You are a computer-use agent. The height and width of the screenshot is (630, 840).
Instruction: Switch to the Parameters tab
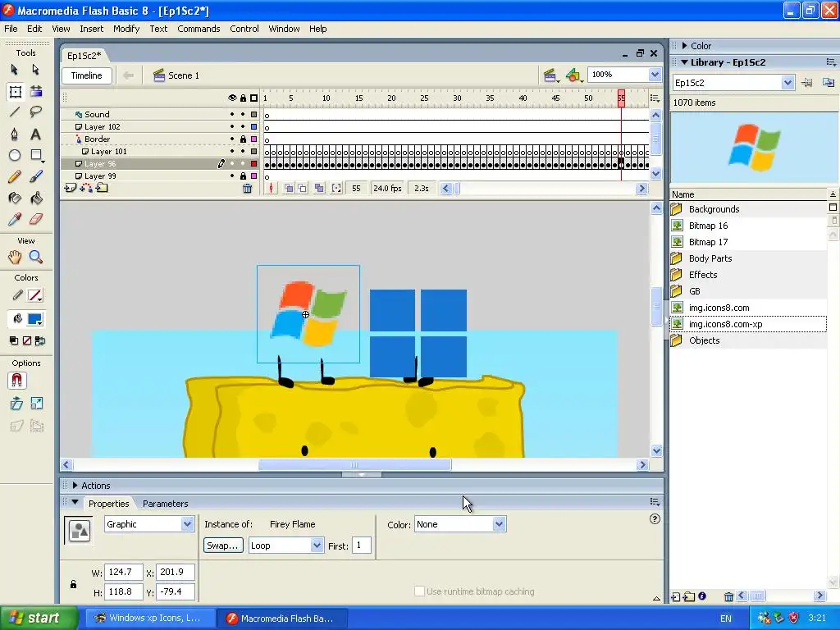[165, 504]
